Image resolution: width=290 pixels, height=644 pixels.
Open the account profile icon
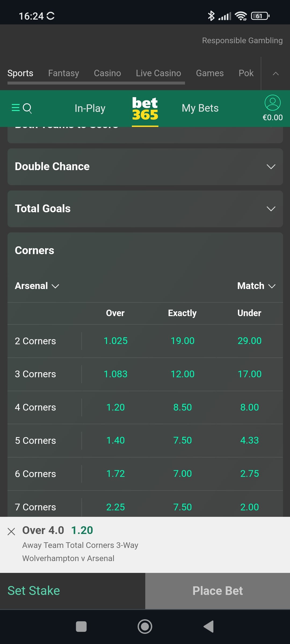[273, 103]
